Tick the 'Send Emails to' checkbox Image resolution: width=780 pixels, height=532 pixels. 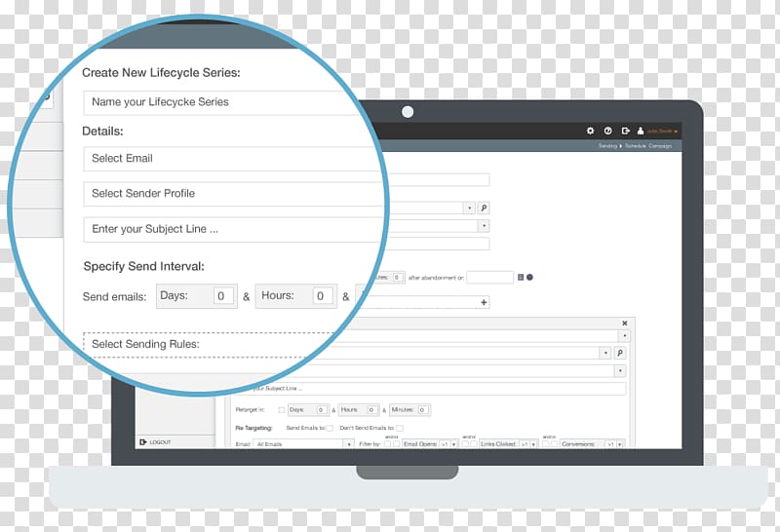[330, 428]
